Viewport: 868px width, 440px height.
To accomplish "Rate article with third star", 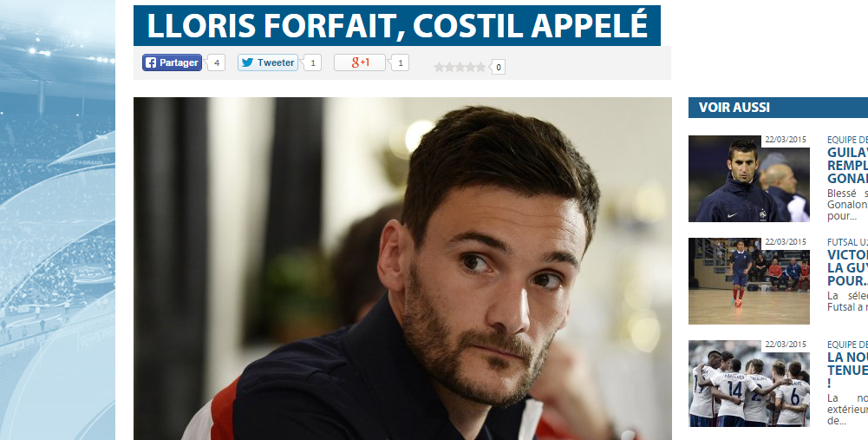I will pos(460,67).
